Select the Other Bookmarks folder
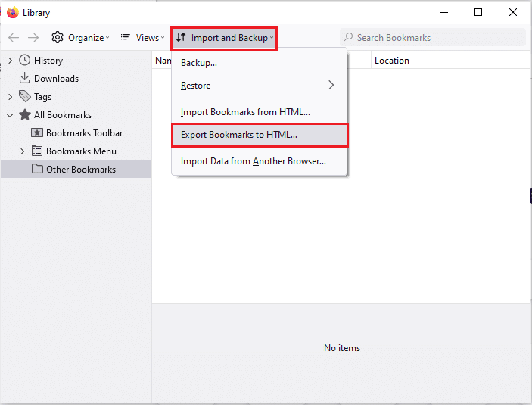532x405 pixels. click(x=76, y=169)
